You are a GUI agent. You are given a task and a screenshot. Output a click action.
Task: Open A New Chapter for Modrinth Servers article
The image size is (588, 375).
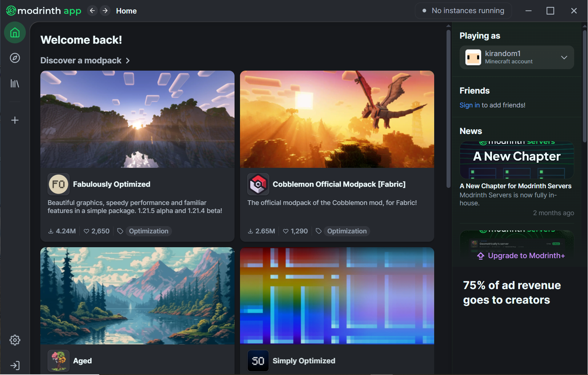pyautogui.click(x=515, y=186)
